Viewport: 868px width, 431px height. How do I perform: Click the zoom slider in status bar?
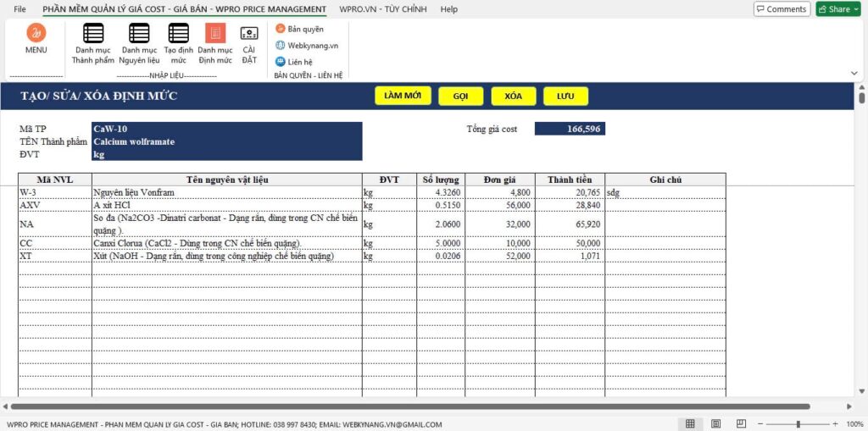click(x=798, y=423)
